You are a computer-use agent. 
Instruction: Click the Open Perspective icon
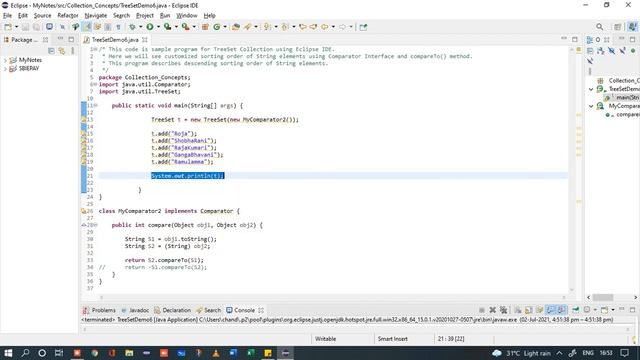[618, 27]
